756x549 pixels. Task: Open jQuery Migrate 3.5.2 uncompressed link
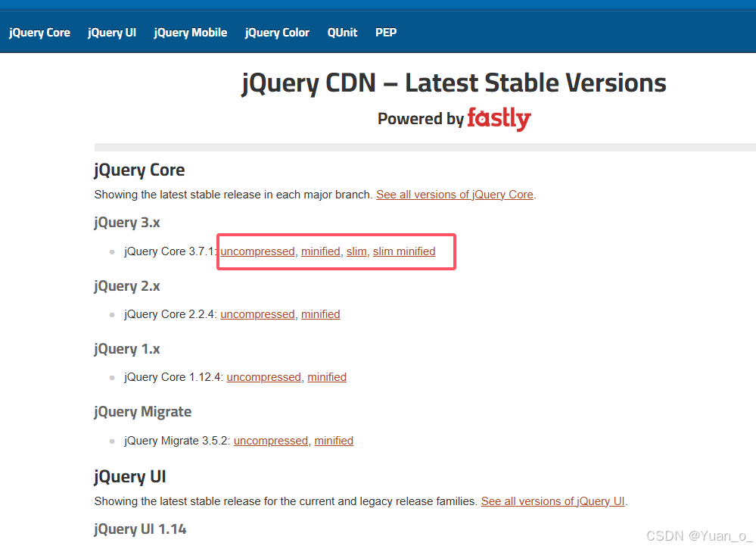[x=270, y=441]
